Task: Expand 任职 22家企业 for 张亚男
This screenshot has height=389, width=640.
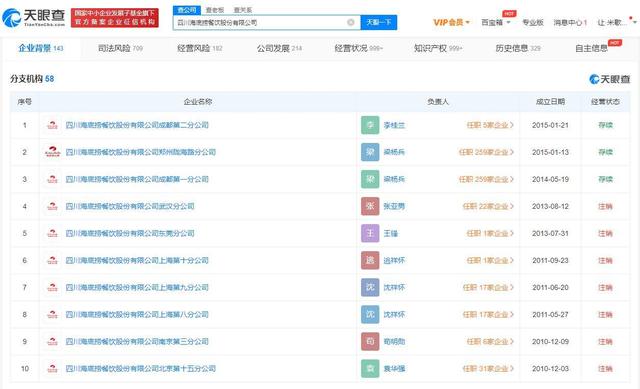Action: (x=488, y=206)
